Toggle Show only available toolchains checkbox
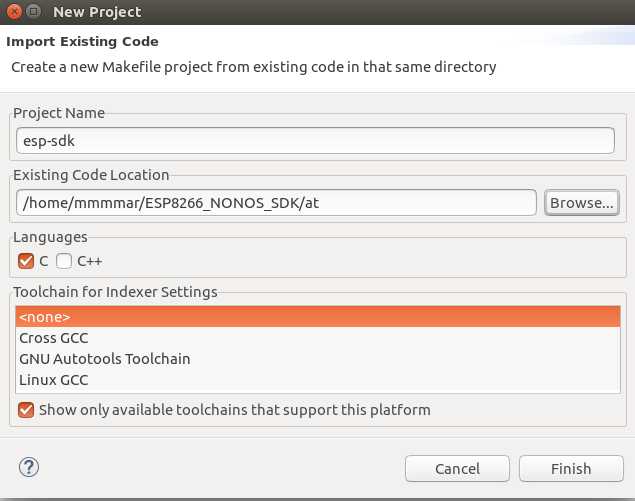This screenshot has height=501, width=635. (x=26, y=410)
